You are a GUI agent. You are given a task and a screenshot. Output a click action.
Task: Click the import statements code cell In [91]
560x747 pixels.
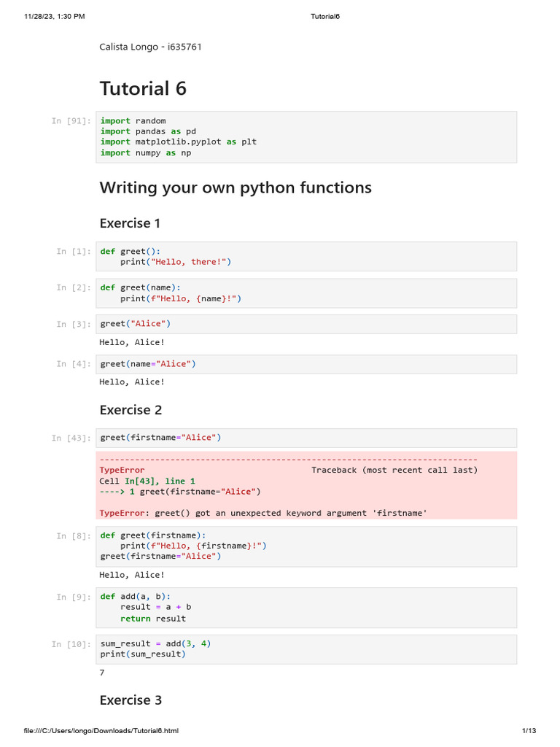[x=306, y=137]
